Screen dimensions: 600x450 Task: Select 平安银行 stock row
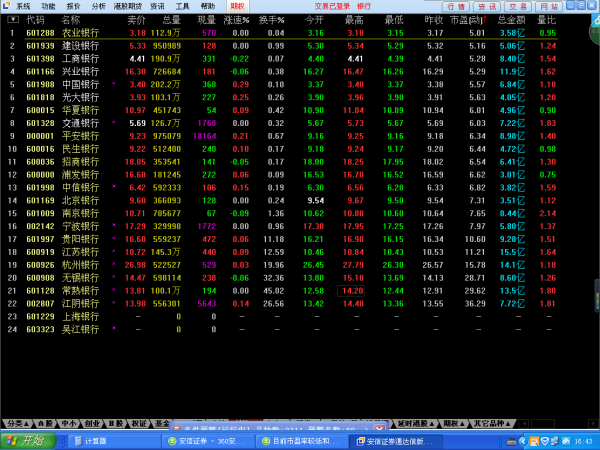279,136
